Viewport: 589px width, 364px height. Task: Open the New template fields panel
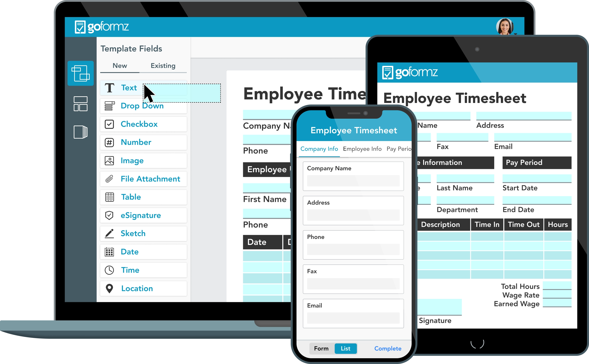pos(120,66)
